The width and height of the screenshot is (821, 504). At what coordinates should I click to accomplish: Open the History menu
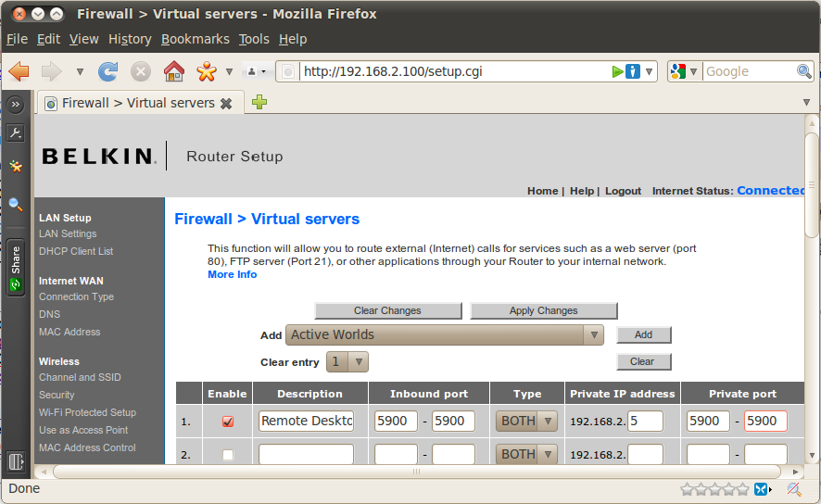(x=130, y=39)
